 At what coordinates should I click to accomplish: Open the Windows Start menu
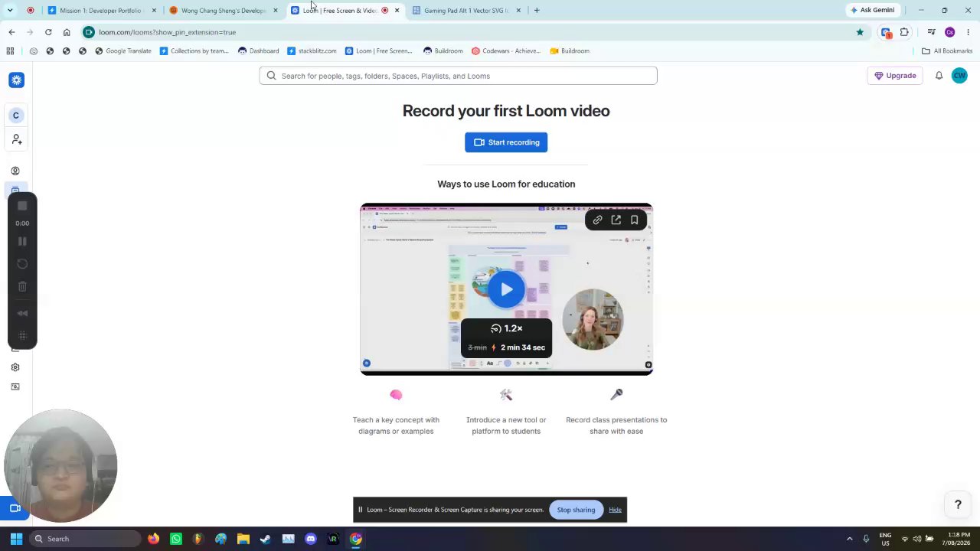pyautogui.click(x=16, y=539)
